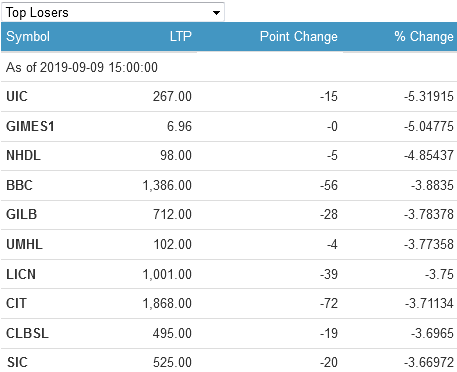Sort by the Symbol column header
Image resolution: width=457 pixels, height=372 pixels.
pos(28,36)
